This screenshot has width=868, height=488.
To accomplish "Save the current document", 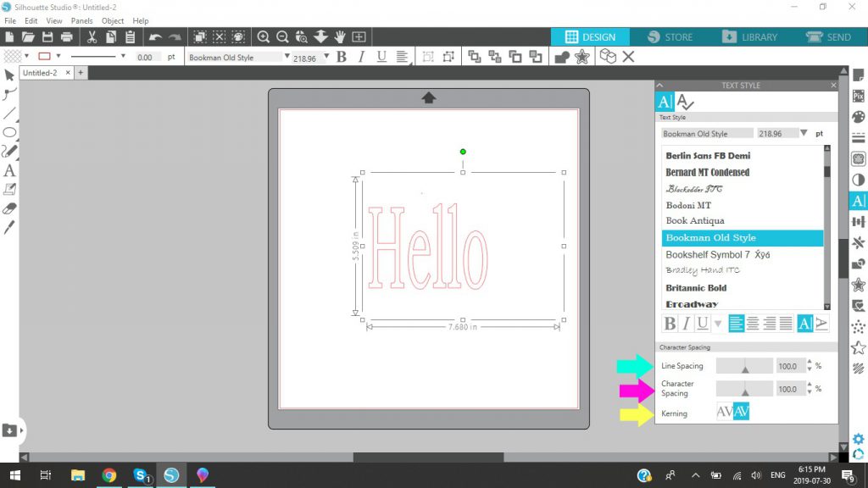I will pos(47,37).
